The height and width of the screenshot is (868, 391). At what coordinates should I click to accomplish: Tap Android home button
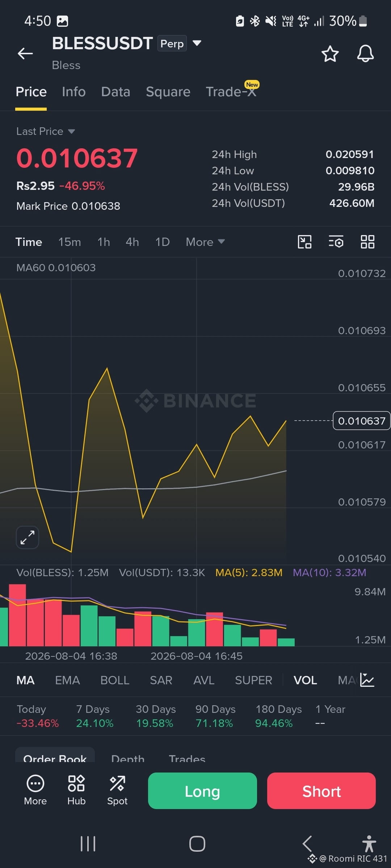point(197,844)
